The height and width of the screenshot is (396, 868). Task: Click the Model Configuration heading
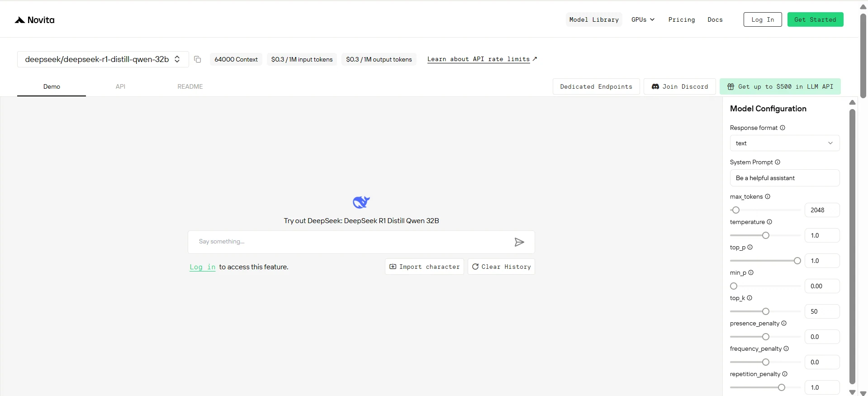click(x=768, y=109)
